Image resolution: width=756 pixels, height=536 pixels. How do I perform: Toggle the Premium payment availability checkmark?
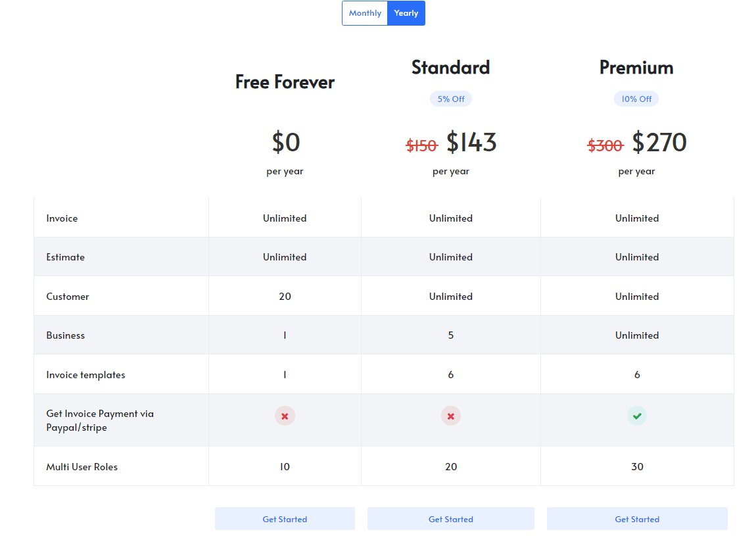[637, 416]
